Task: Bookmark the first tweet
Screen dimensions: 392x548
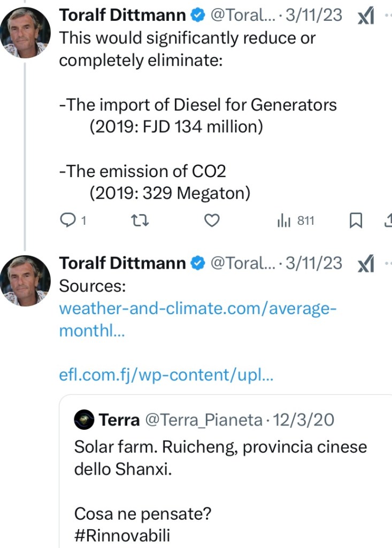Action: click(356, 220)
